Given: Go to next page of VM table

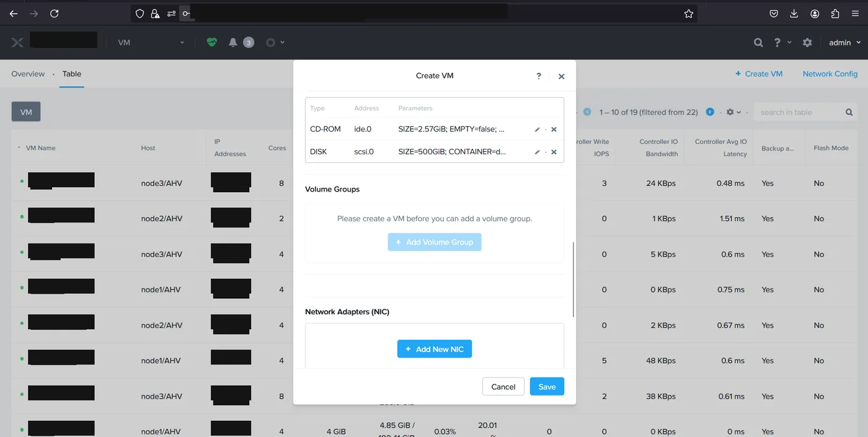Looking at the screenshot, I should 710,112.
